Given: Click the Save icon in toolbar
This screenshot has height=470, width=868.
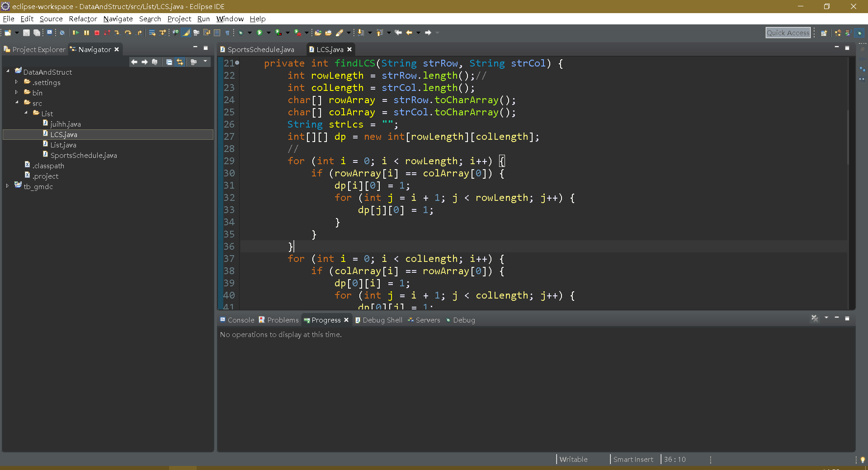Looking at the screenshot, I should 26,33.
